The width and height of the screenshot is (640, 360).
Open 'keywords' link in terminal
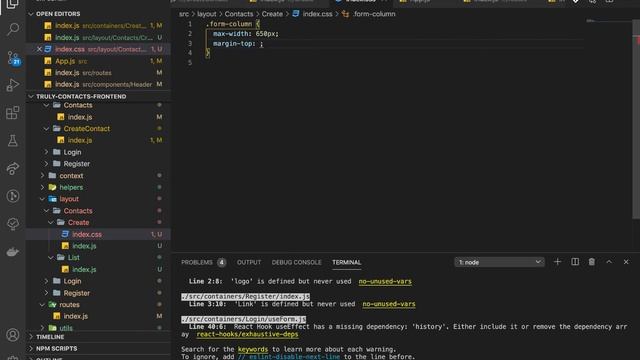pyautogui.click(x=253, y=349)
